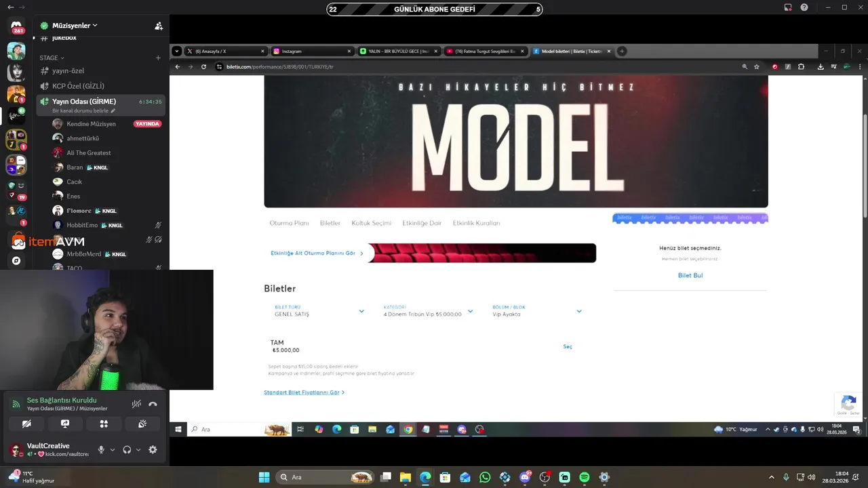Open the Discord soundboard button
The height and width of the screenshot is (488, 868).
pyautogui.click(x=142, y=424)
